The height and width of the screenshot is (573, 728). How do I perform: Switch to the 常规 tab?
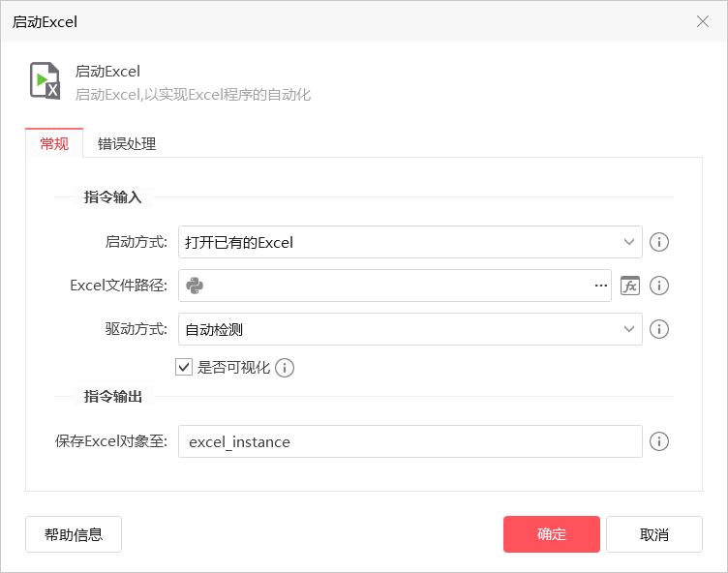coord(54,143)
